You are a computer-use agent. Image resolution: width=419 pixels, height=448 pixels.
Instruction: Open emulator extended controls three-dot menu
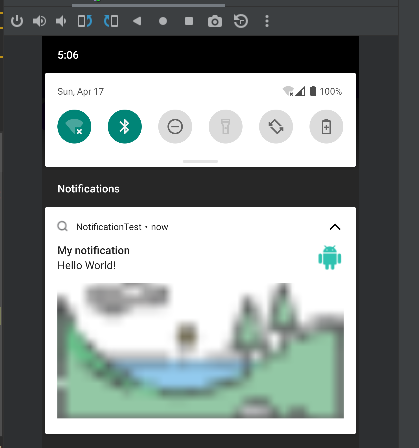tap(267, 21)
